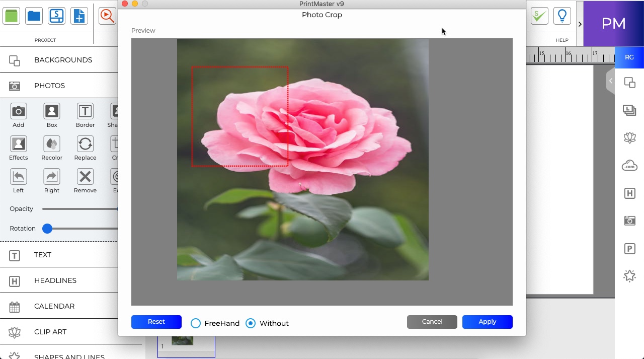Click the .com cloud icon in right sidebar
644x359 pixels.
[629, 165]
